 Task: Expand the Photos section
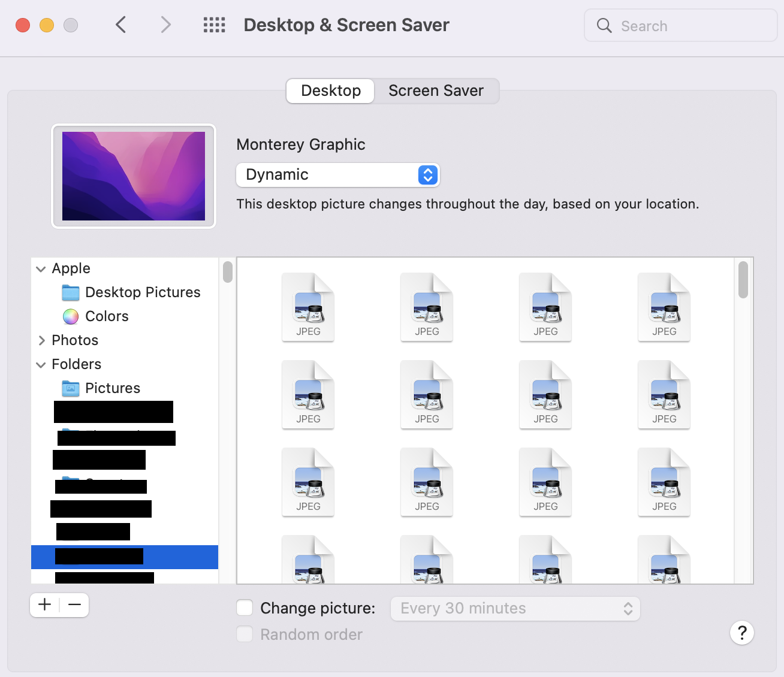pyautogui.click(x=41, y=340)
